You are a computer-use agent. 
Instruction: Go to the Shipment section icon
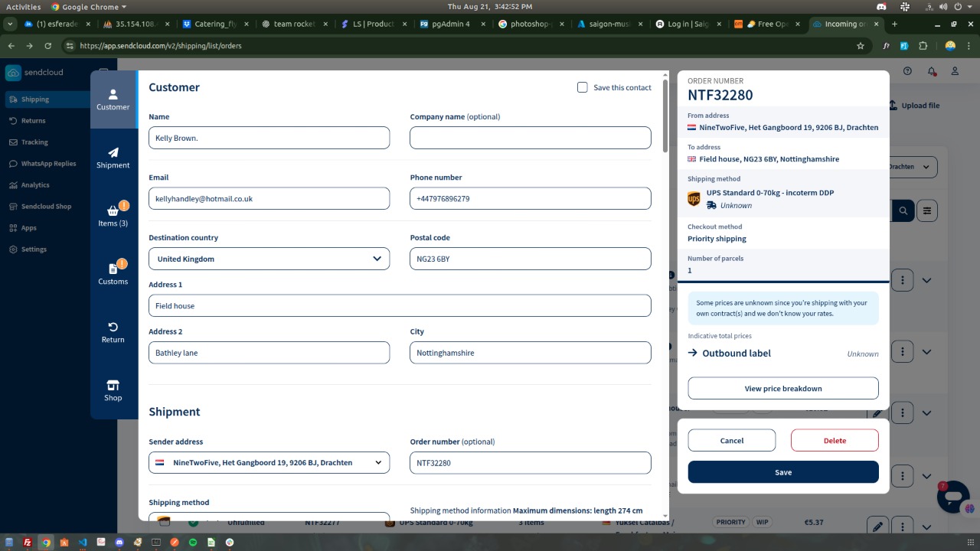(113, 158)
